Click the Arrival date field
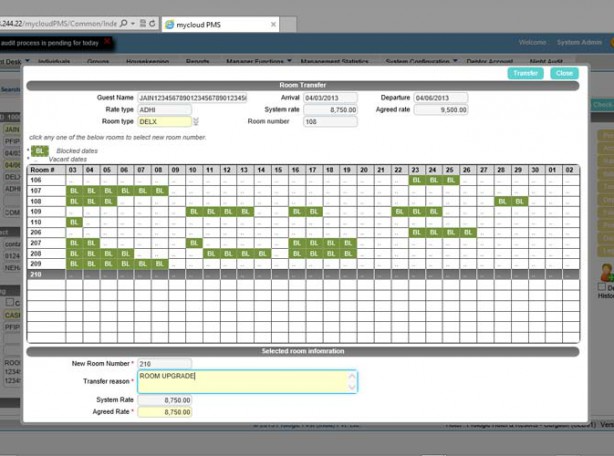The width and height of the screenshot is (614, 456). coord(330,98)
